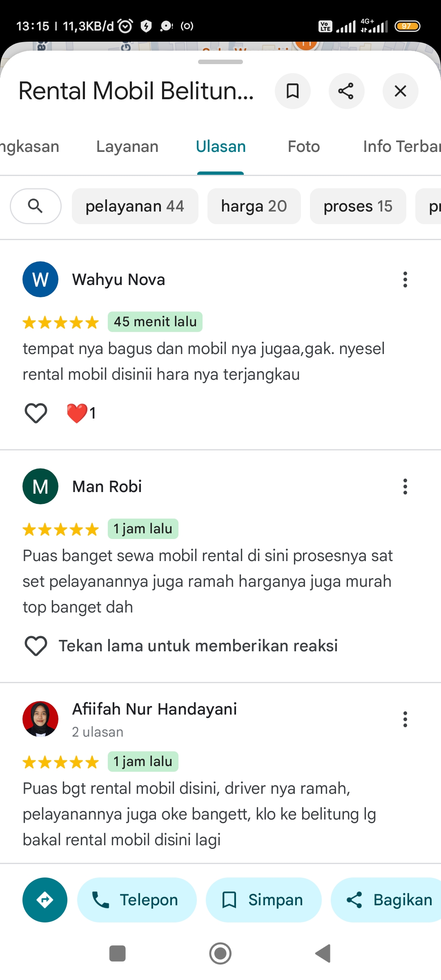Switch to the Foto tab
This screenshot has width=441, height=980.
(304, 147)
